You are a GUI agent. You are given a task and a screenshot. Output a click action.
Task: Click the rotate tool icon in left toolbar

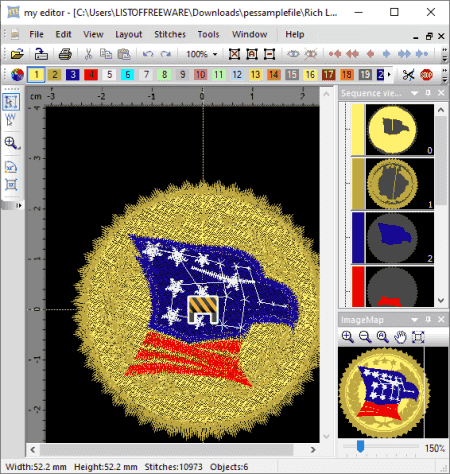[x=11, y=167]
